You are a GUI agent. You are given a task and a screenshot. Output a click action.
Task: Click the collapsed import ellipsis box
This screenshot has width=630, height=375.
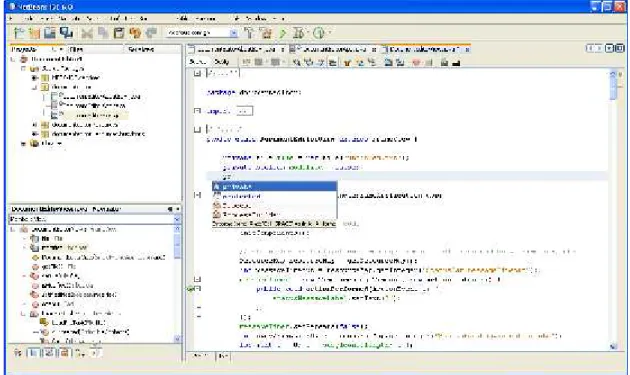point(245,111)
